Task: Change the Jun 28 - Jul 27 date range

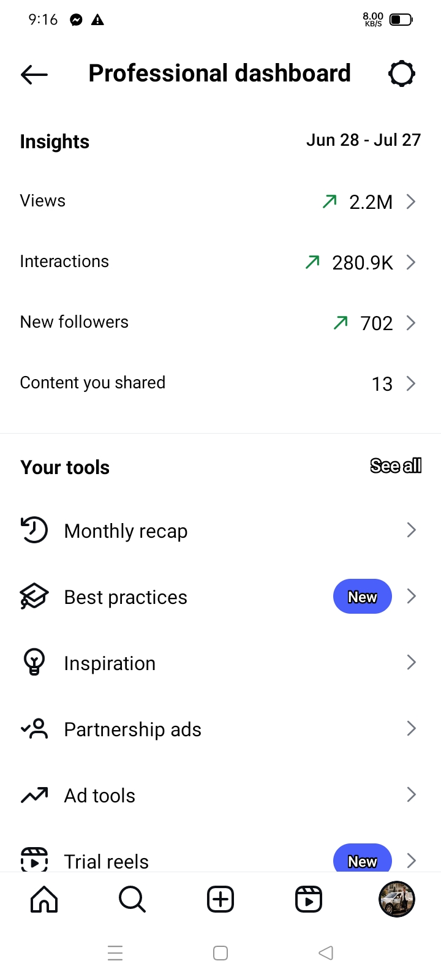Action: [363, 140]
